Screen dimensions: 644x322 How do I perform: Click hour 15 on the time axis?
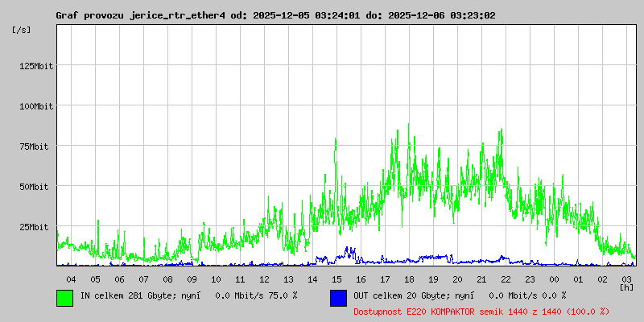(x=336, y=279)
